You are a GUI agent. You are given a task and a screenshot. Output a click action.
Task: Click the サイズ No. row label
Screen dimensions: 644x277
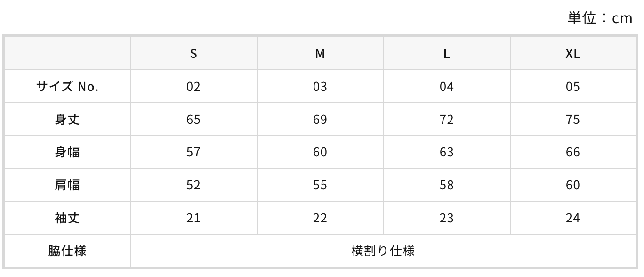click(x=67, y=87)
